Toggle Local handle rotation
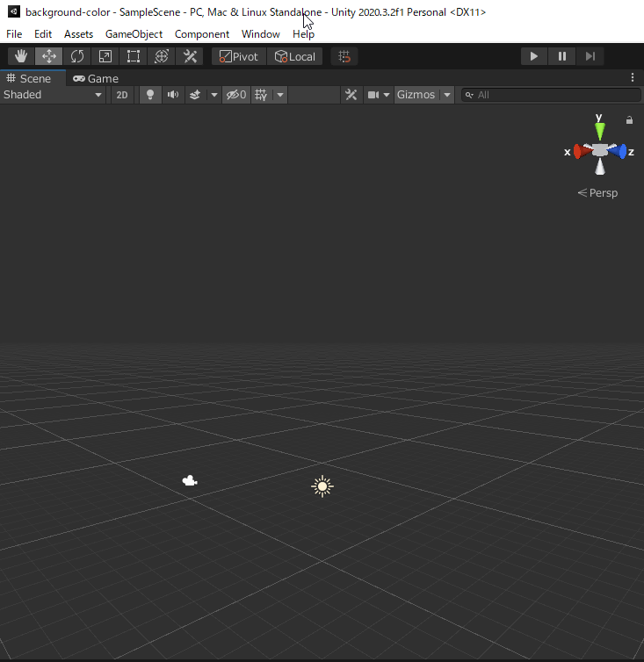 coord(294,56)
